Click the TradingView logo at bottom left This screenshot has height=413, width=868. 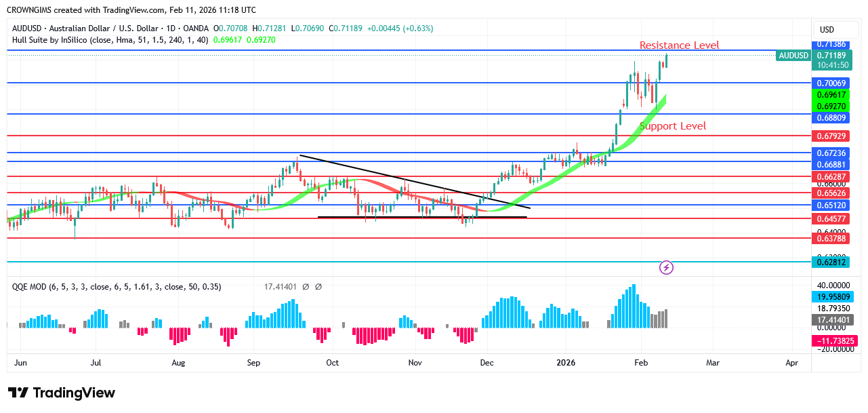pyautogui.click(x=62, y=393)
